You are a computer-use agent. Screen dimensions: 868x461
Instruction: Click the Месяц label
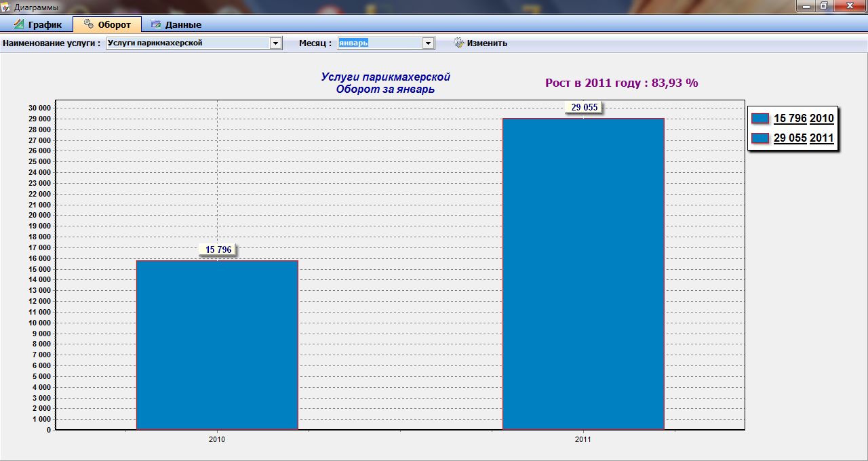pos(315,43)
